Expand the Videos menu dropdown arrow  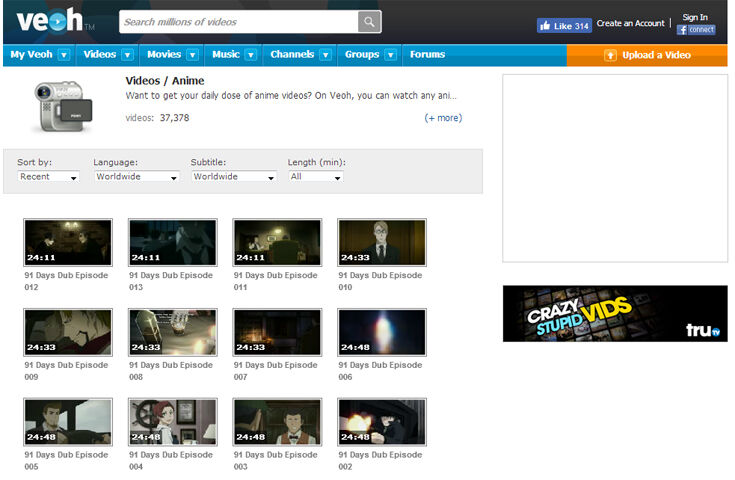click(128, 55)
